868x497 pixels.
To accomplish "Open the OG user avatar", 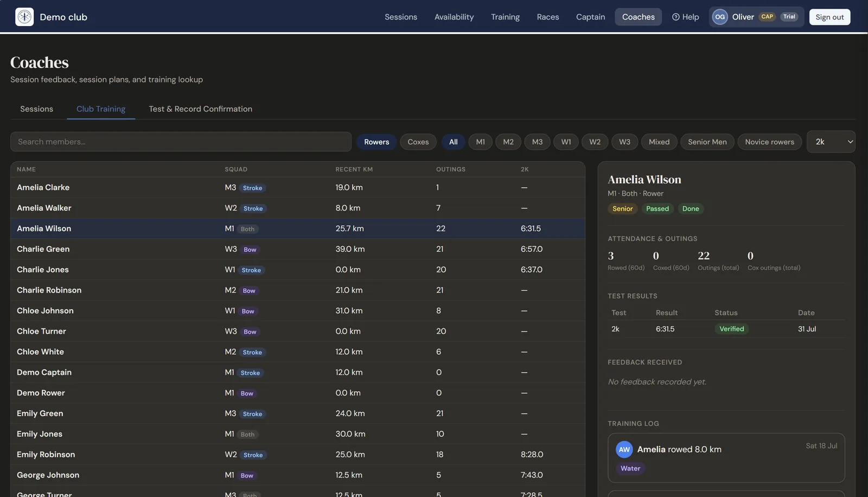I will click(720, 17).
